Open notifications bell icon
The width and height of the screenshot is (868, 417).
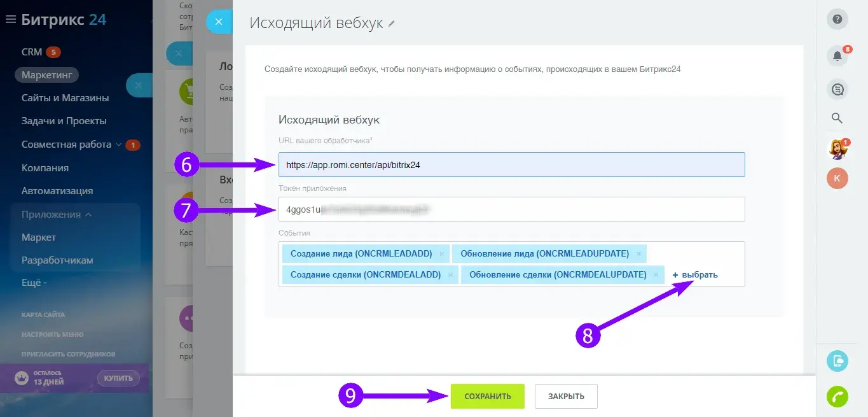[837, 55]
